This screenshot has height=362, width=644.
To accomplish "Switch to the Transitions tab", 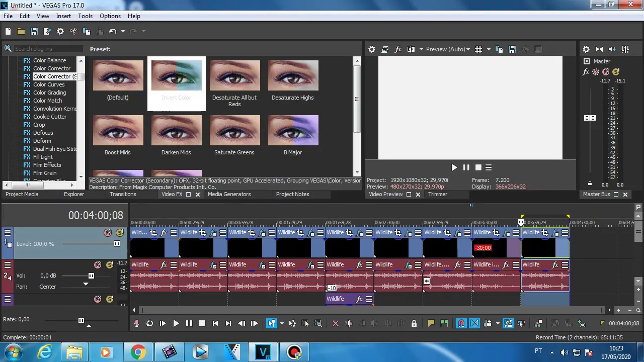I will [x=123, y=194].
